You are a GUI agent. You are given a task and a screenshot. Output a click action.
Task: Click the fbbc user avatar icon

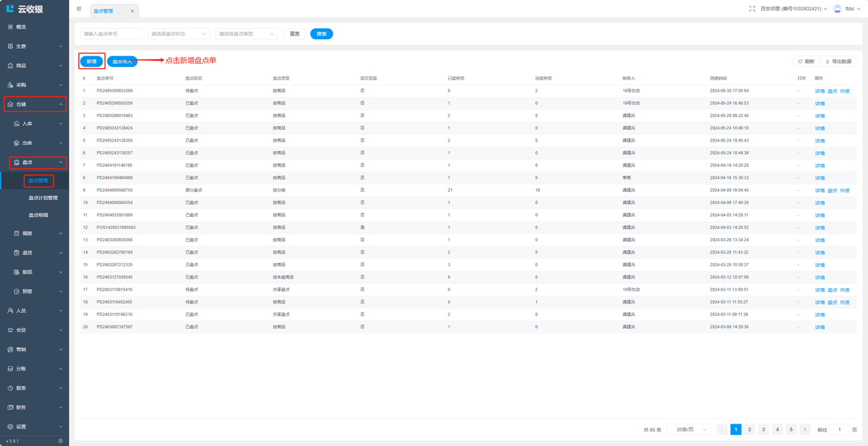click(x=837, y=9)
